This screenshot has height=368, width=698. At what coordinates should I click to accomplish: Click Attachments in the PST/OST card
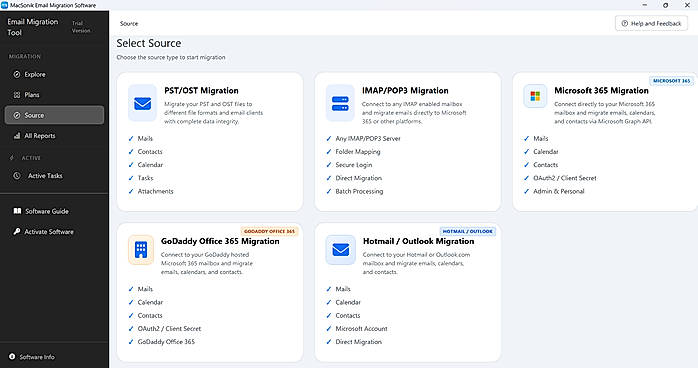(x=155, y=191)
